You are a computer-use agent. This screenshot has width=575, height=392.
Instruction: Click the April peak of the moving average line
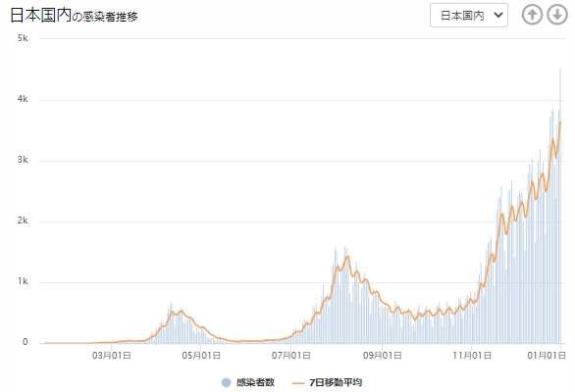181,311
